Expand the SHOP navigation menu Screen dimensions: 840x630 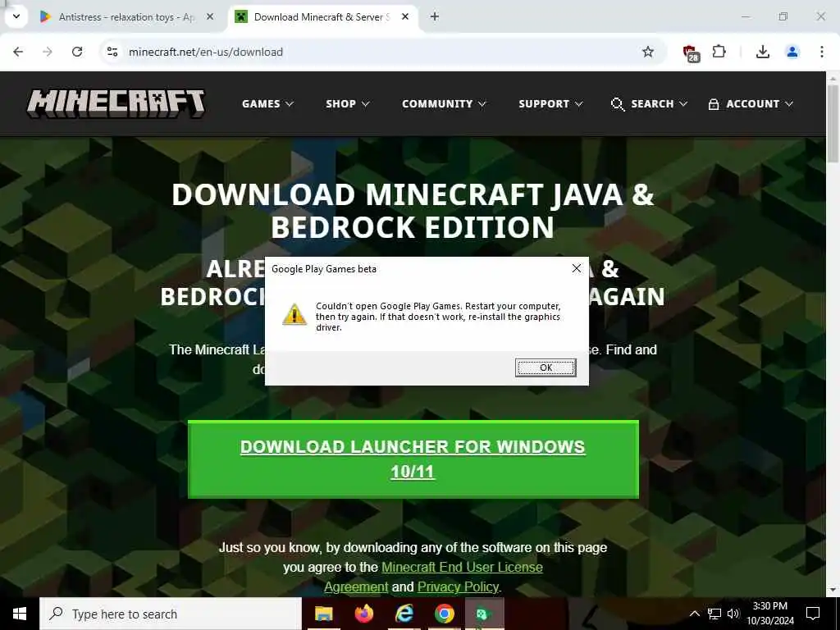347,104
